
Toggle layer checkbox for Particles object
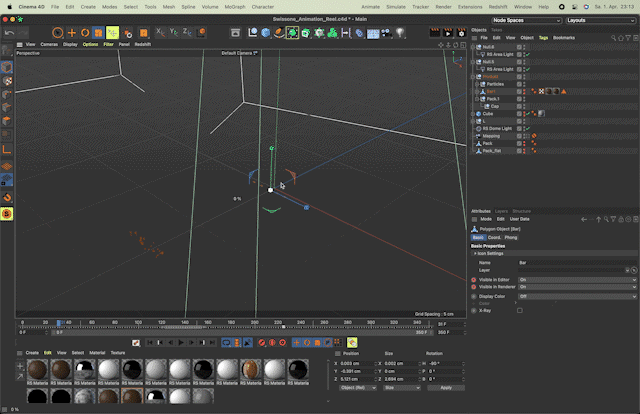click(x=519, y=84)
